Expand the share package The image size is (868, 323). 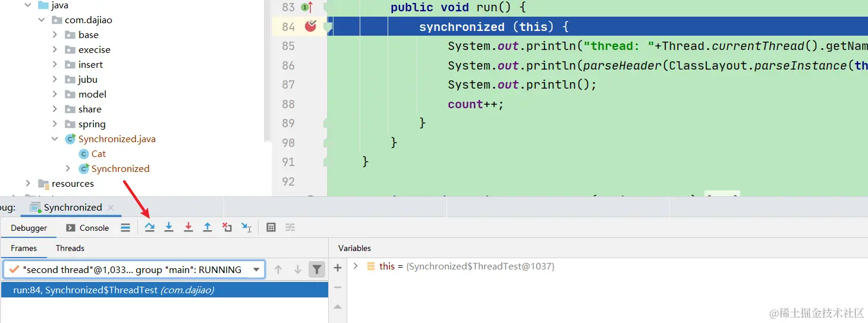55,109
